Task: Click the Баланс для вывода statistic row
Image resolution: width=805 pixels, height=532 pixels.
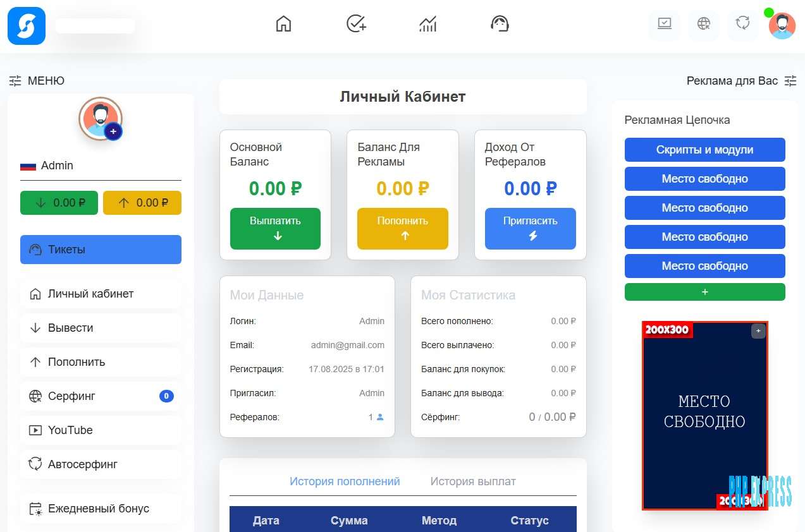Action: click(x=498, y=393)
